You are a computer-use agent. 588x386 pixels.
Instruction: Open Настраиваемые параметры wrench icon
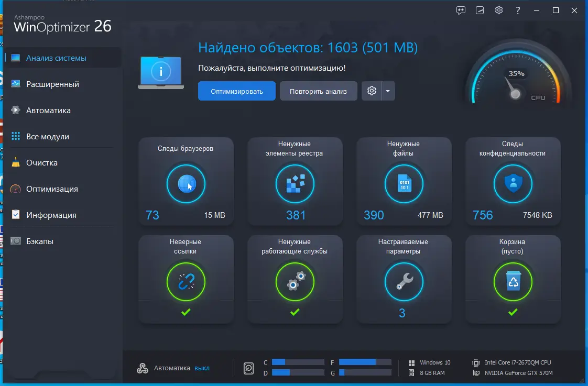[404, 282]
